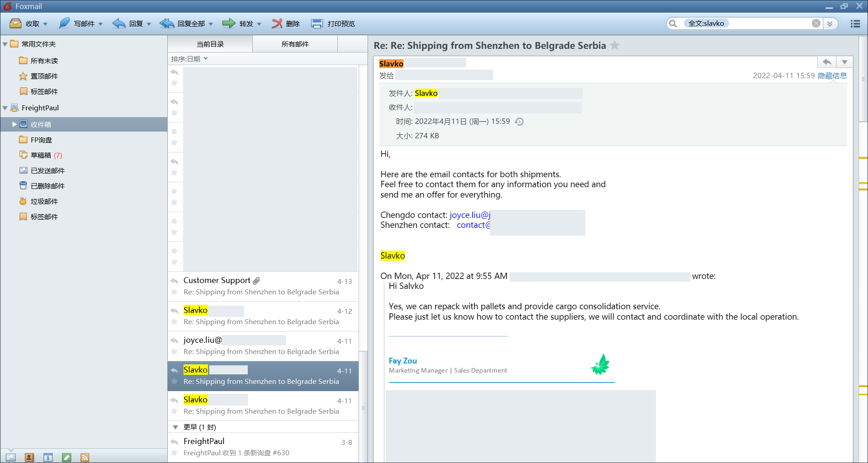Viewport: 868px width, 463px height.
Task: Collapse the 更早 (1 封) group
Action: coord(175,427)
